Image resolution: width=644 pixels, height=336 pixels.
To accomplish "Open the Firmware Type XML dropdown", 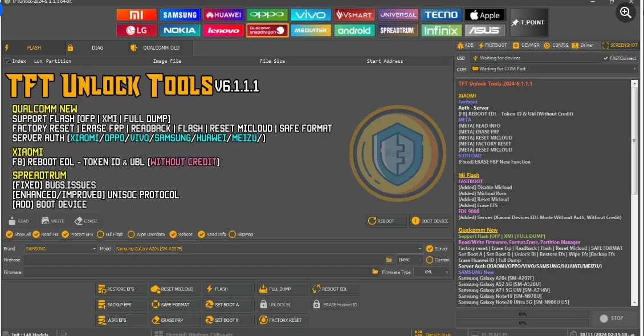I will coord(431,272).
